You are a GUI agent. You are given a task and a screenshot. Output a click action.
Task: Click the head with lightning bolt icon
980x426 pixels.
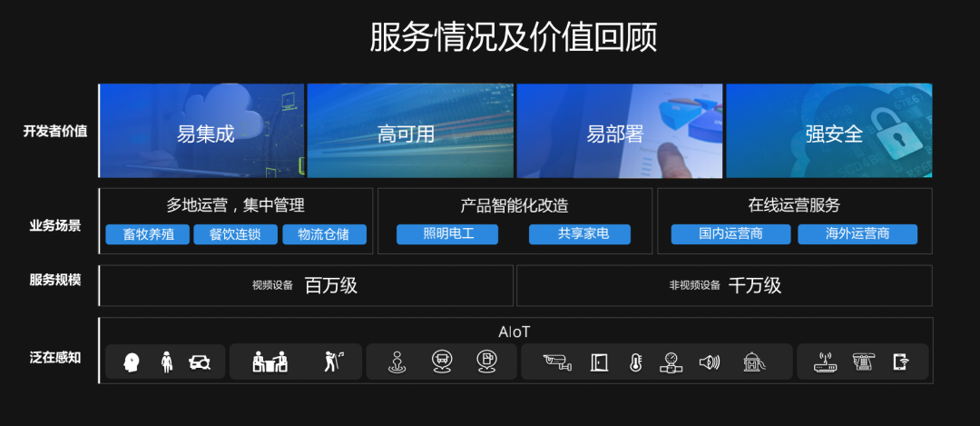132,362
